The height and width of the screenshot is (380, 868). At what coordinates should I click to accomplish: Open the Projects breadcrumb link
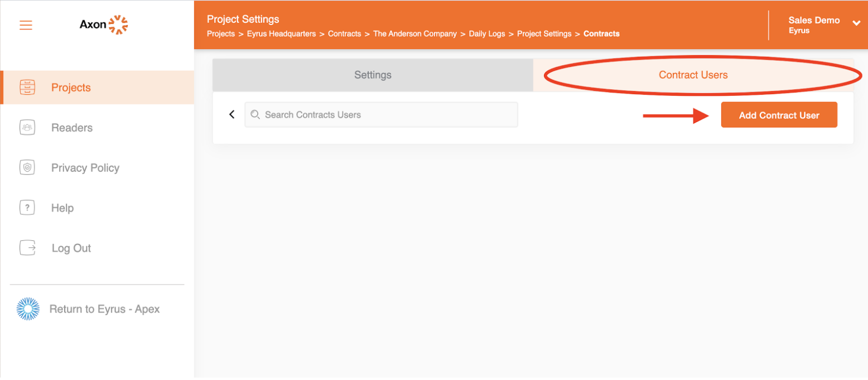click(x=221, y=33)
